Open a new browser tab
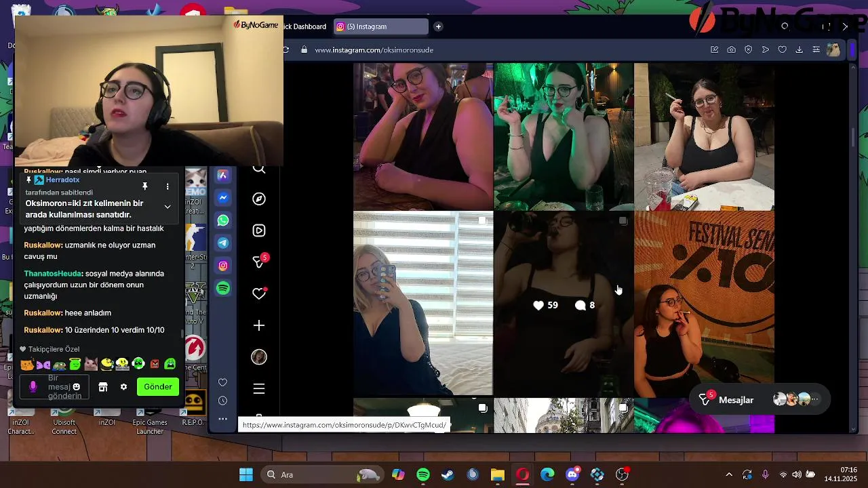The height and width of the screenshot is (488, 868). (x=438, y=26)
